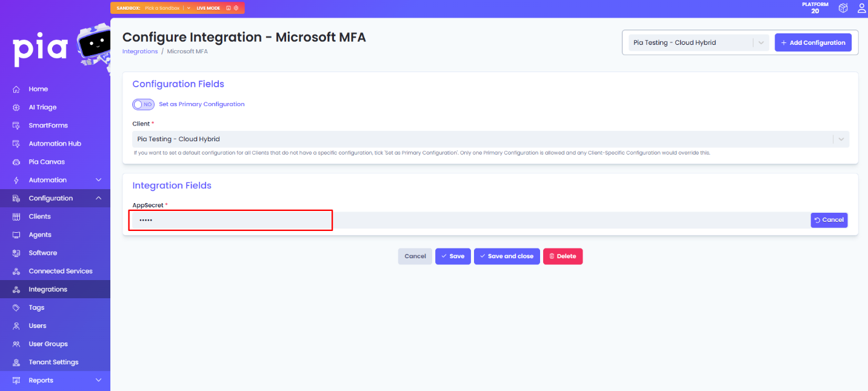The width and height of the screenshot is (868, 391).
Task: Toggle Set as Primary Configuration switch
Action: [x=144, y=104]
